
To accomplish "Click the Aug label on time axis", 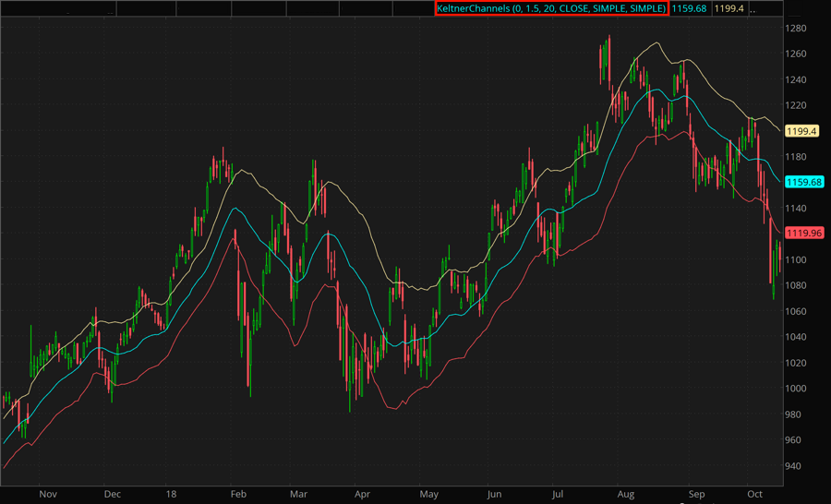I will click(627, 494).
